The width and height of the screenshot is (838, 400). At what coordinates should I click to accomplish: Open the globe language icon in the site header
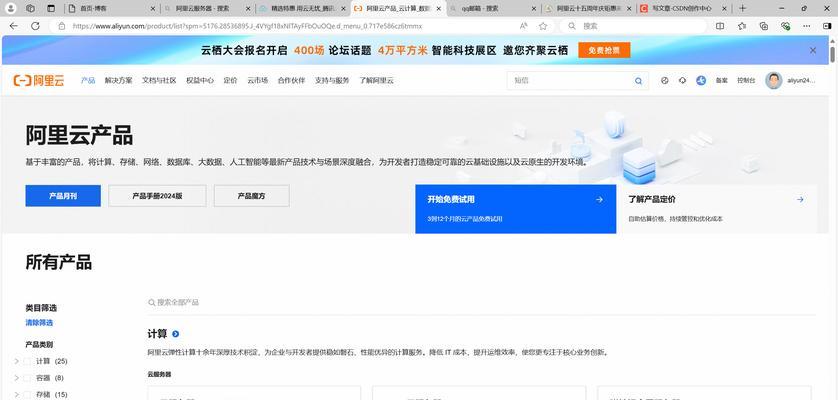[664, 81]
